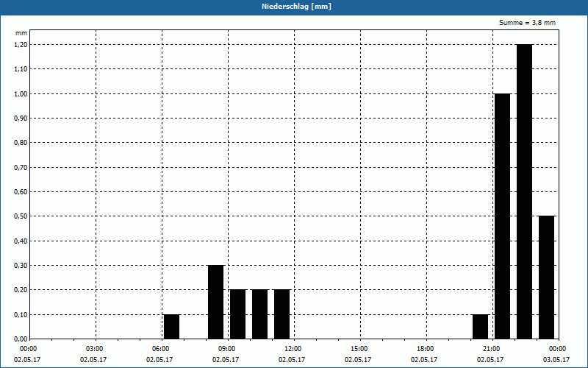This screenshot has height=368, width=588.
Task: Select the bar reaching 1,00 mm
Action: [x=503, y=216]
